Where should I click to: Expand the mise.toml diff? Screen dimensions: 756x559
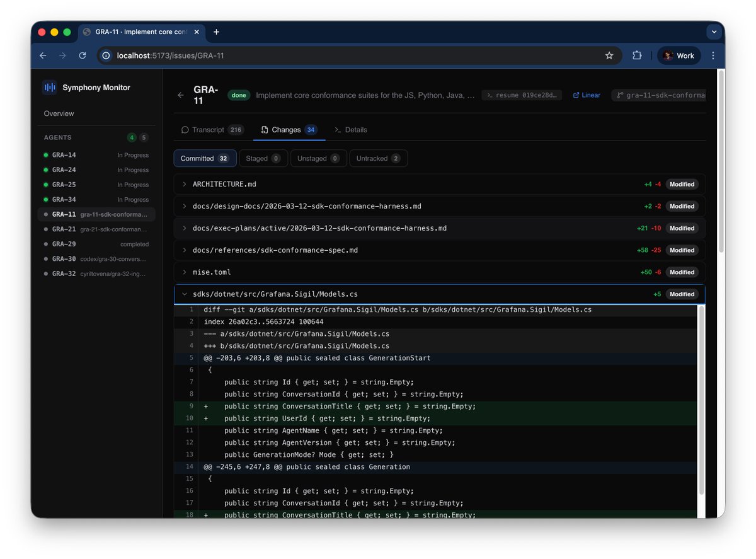tap(439, 272)
